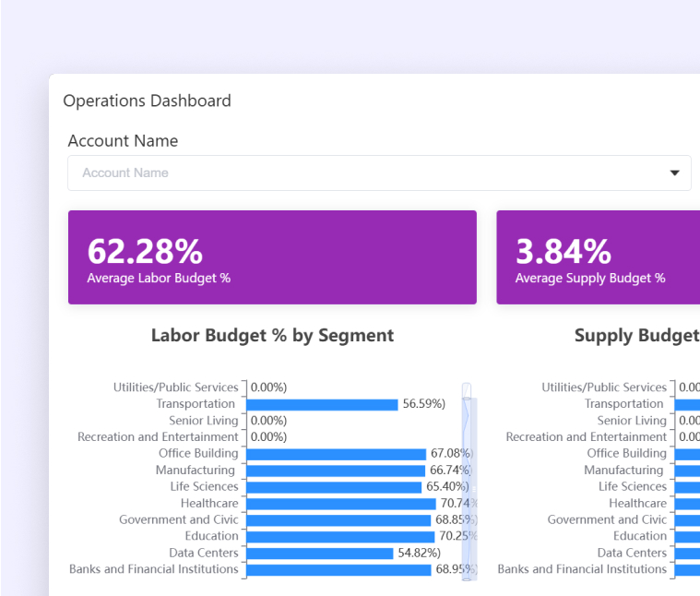700x596 pixels.
Task: Click the Data Centers labor budget bar
Action: coord(320,554)
